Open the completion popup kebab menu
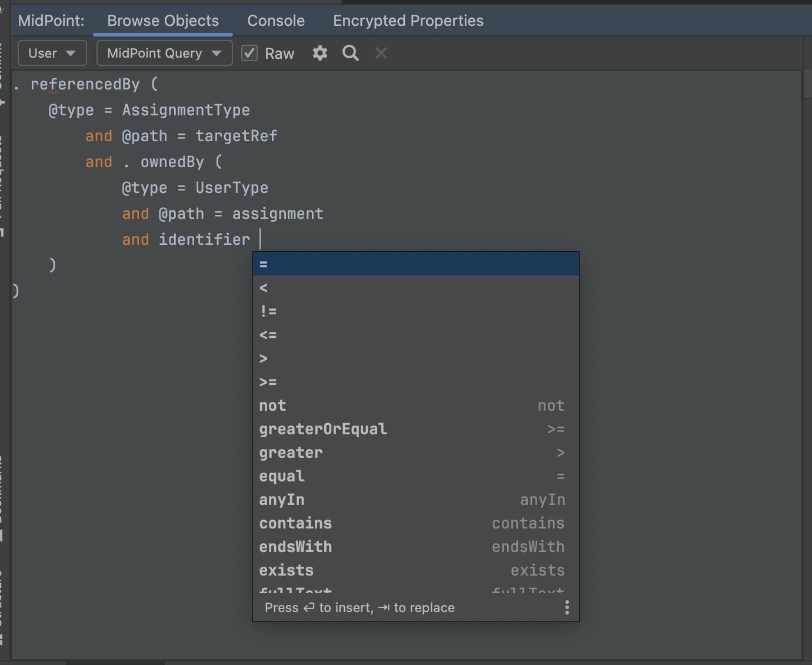 point(567,607)
